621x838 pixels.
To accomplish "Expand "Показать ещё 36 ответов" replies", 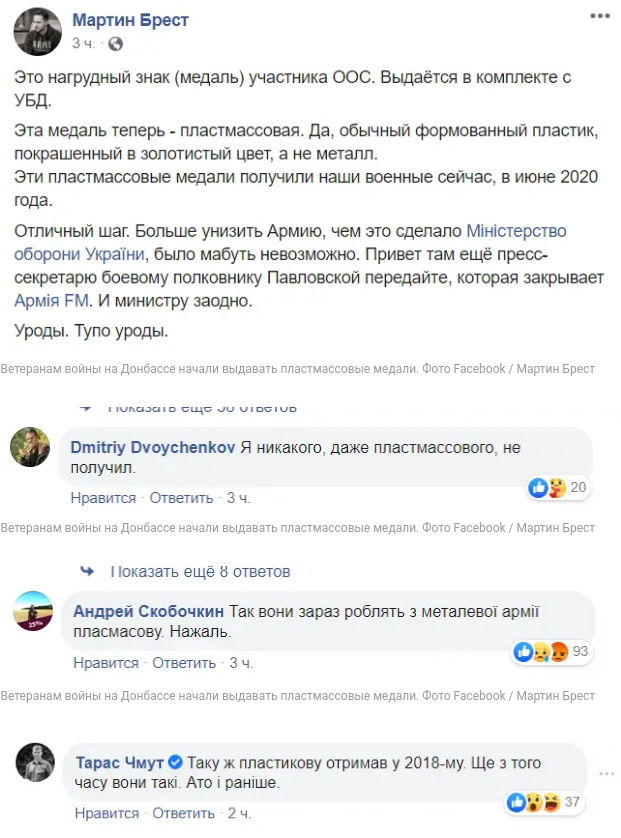I will pos(202,408).
